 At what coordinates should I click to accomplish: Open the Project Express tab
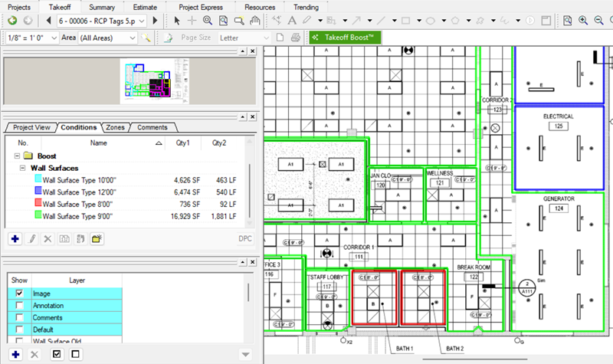201,7
